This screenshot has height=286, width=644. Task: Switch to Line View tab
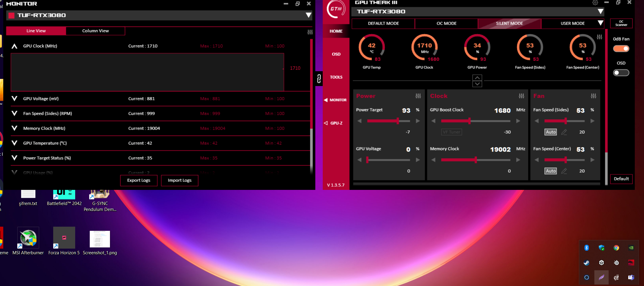(x=36, y=31)
